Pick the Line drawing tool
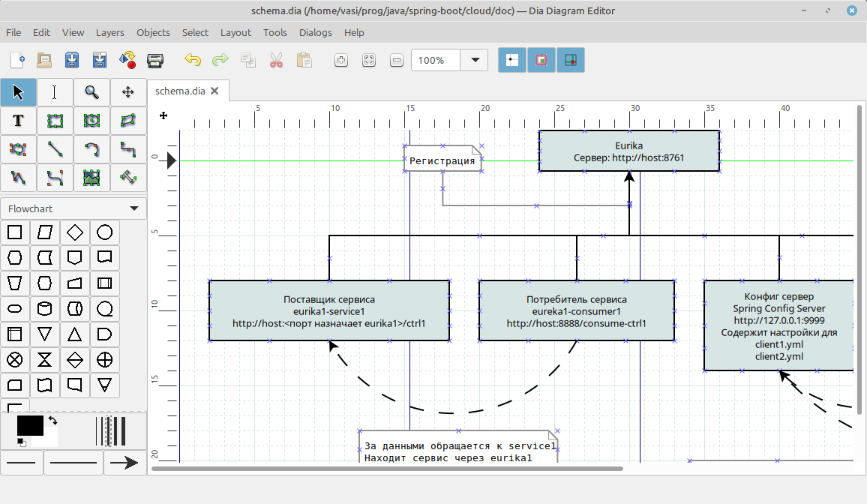Viewport: 867px width, 504px height. point(55,149)
